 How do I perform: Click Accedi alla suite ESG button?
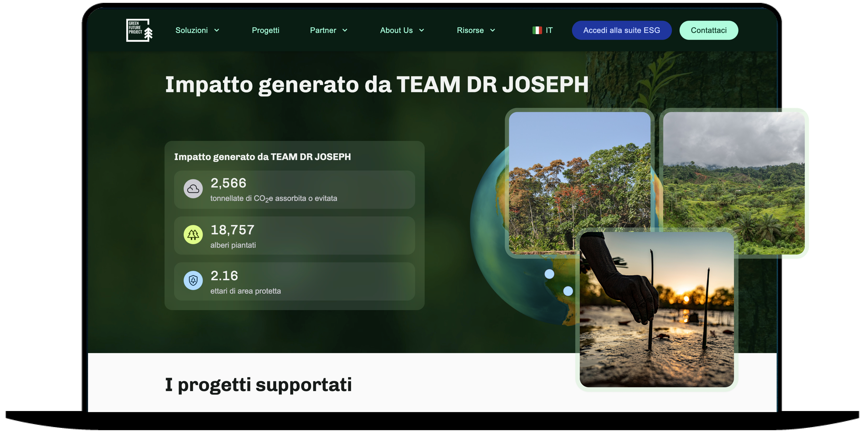[x=622, y=30]
